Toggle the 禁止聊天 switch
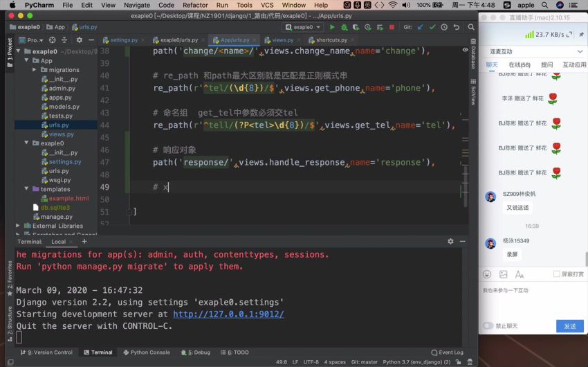Image resolution: width=588 pixels, height=367 pixels. 488,326
